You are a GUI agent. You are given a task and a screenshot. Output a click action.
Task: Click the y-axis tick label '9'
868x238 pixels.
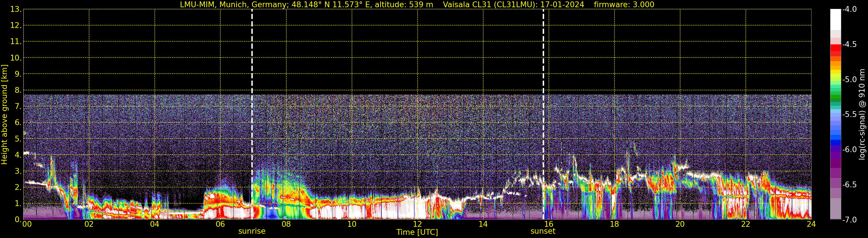tap(18, 74)
